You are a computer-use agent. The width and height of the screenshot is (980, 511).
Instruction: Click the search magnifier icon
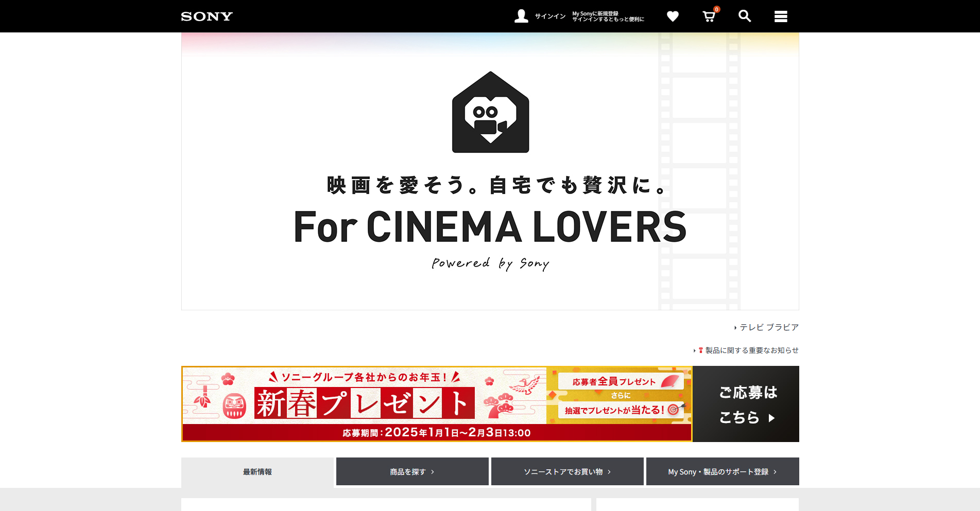(745, 16)
